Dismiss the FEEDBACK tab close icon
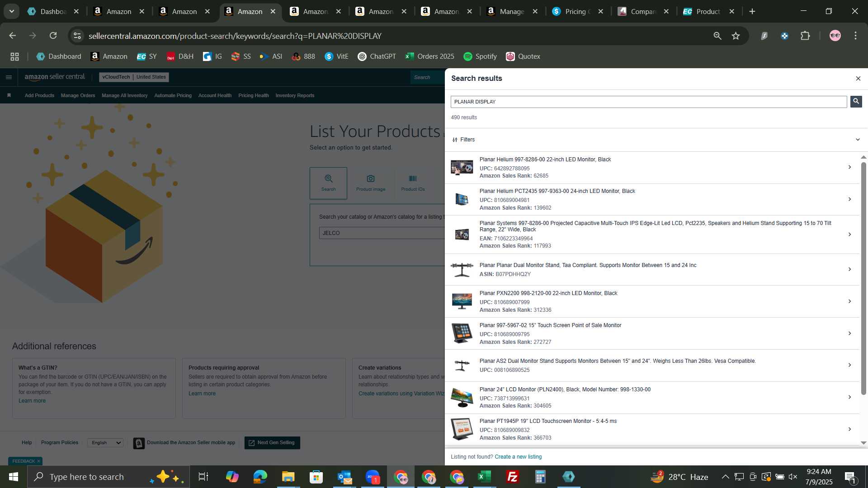The image size is (868, 488). pyautogui.click(x=38, y=461)
